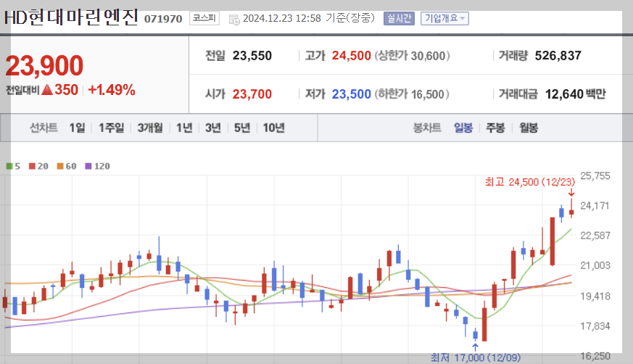Select the 3개월 line chart tab
Screen dimensions: 633x364
pos(150,128)
